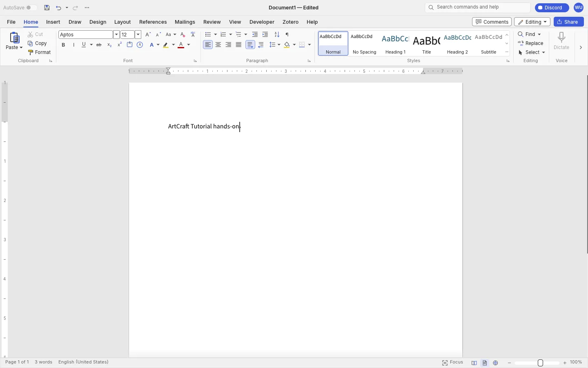Toggle italic formatting
This screenshot has height=368, width=588.
[73, 45]
